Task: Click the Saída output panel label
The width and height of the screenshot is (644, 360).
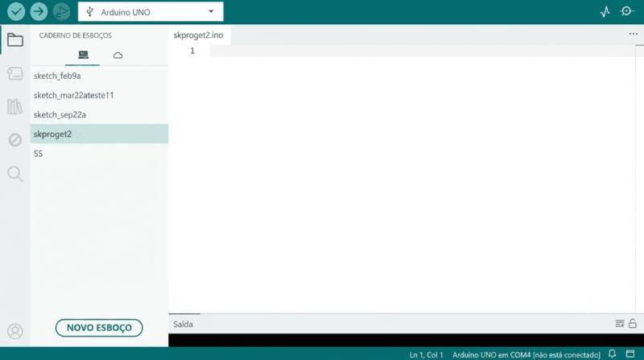Action: (184, 325)
